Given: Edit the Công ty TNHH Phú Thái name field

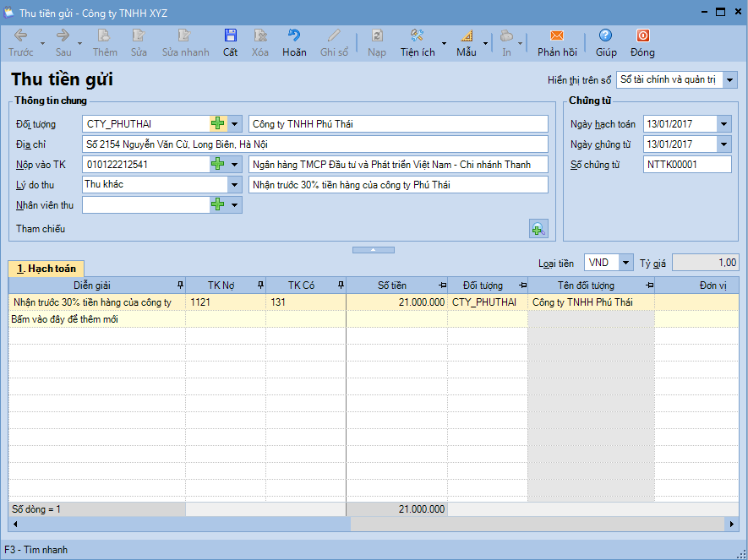Looking at the screenshot, I should click(398, 124).
